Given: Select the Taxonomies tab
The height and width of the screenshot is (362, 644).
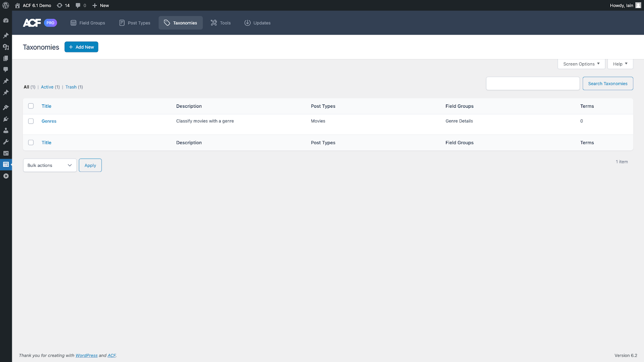Looking at the screenshot, I should point(181,23).
